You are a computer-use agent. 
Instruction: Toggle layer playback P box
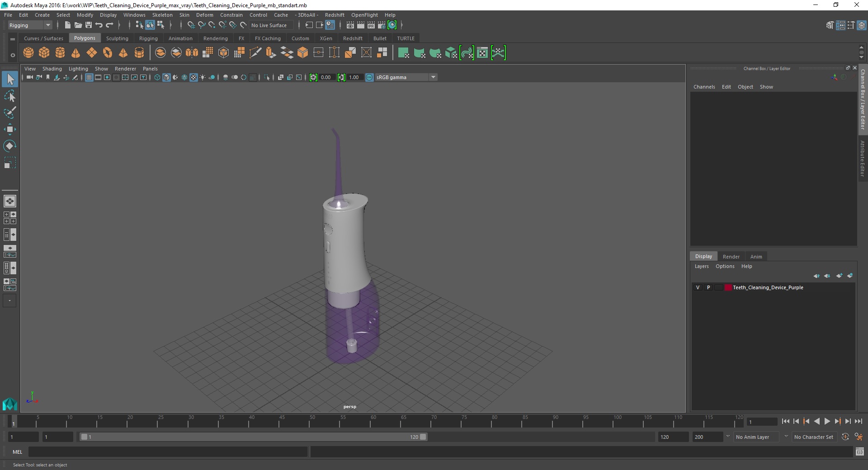coord(708,287)
